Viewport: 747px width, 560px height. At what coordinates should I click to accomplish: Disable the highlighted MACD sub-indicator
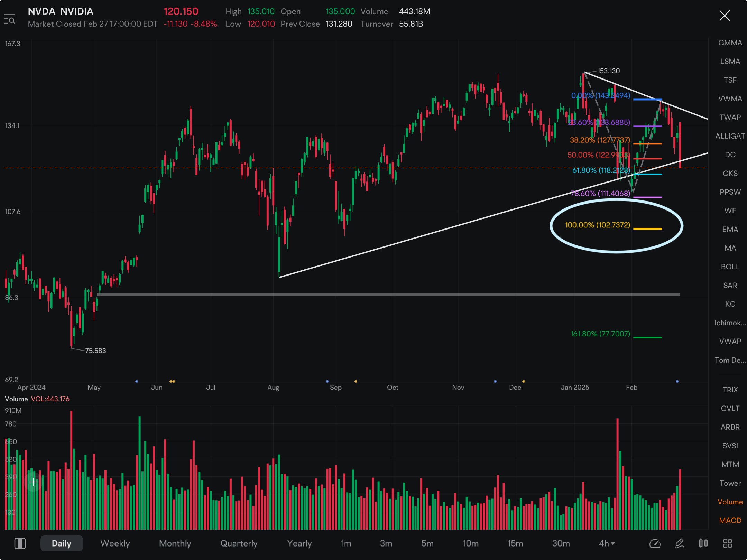(730, 521)
